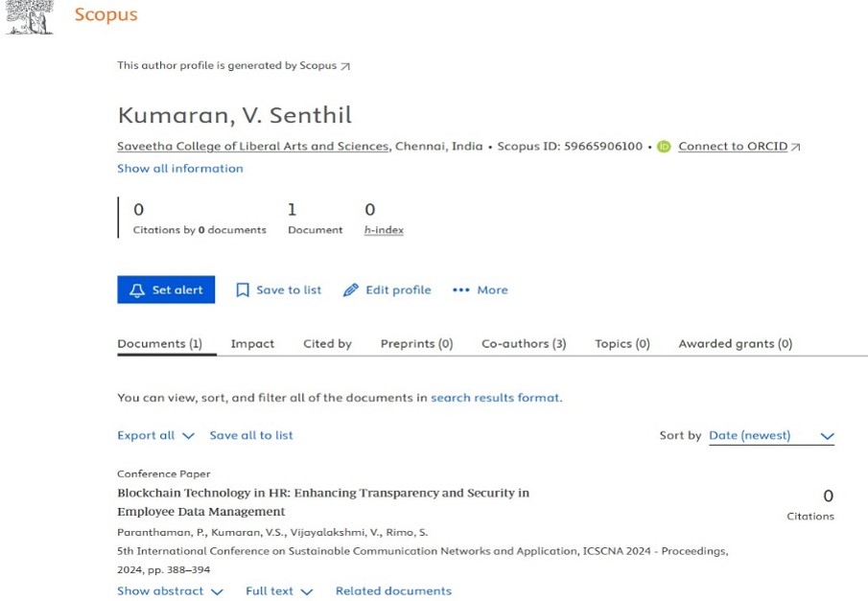Switch to the Impact tab
Screen dimensions: 868x601
[252, 344]
